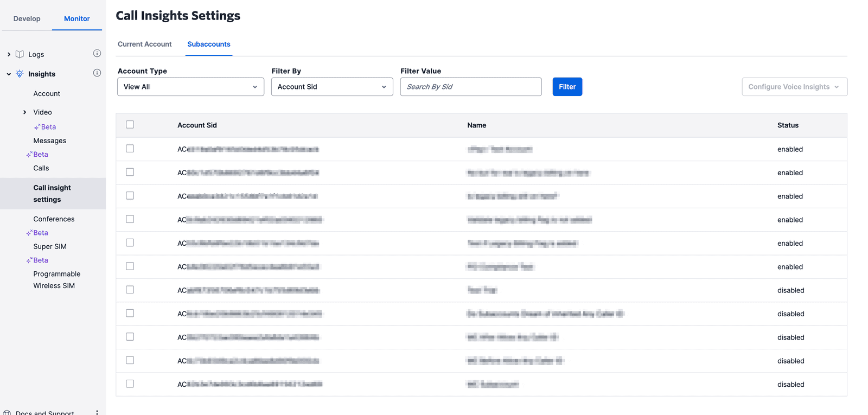
Task: Click info icon next to Logs
Action: tap(97, 53)
